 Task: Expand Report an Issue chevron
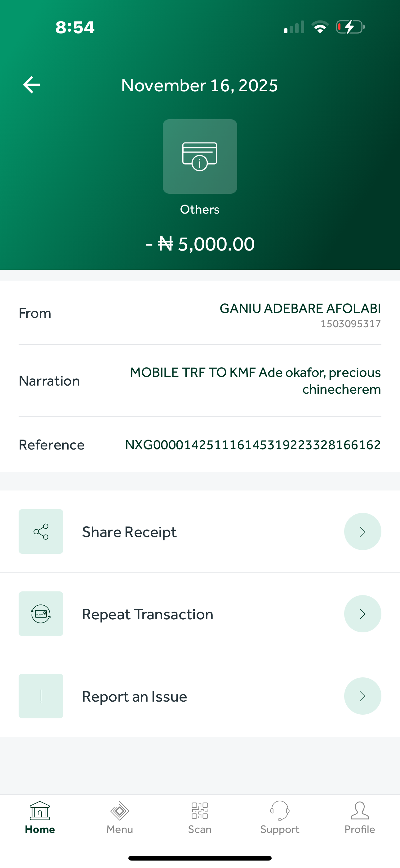pos(362,696)
